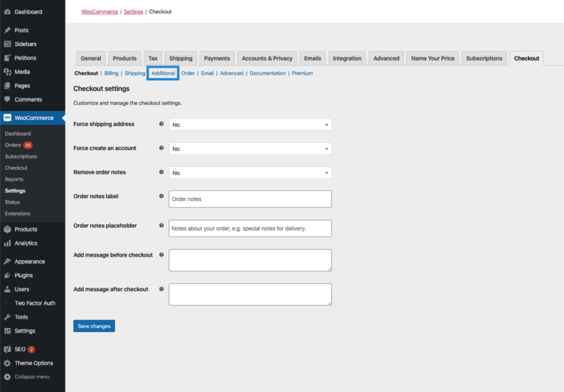This screenshot has height=392, width=564.
Task: Click the Collapse menu arrow icon
Action: pyautogui.click(x=7, y=377)
